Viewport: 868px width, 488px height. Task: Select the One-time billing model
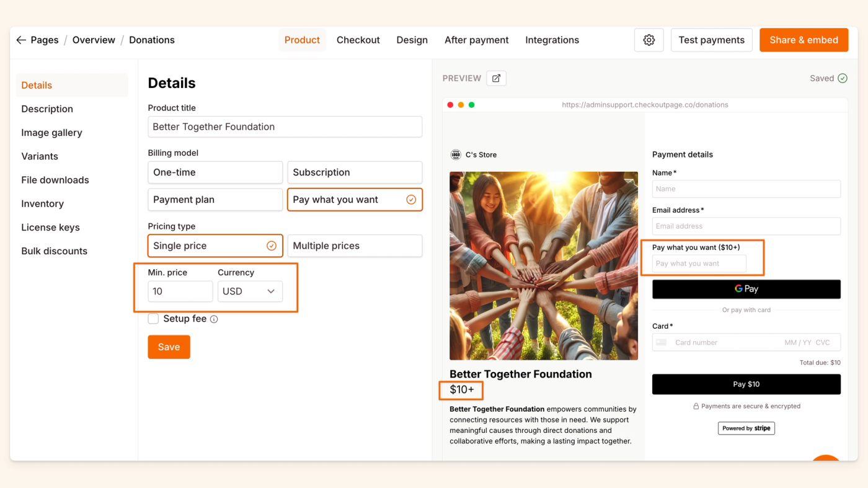pyautogui.click(x=215, y=172)
